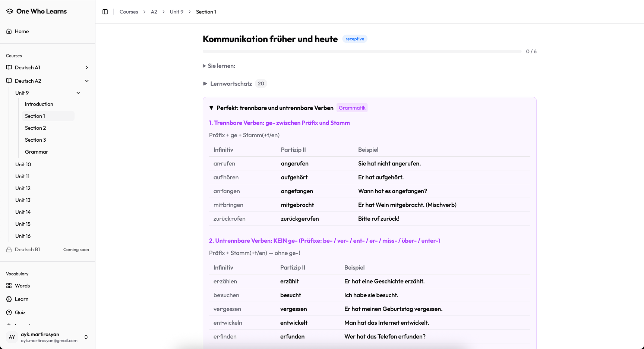Screen dimensions: 644x349
Task: Open the Quiz question-mark icon
Action: point(9,312)
